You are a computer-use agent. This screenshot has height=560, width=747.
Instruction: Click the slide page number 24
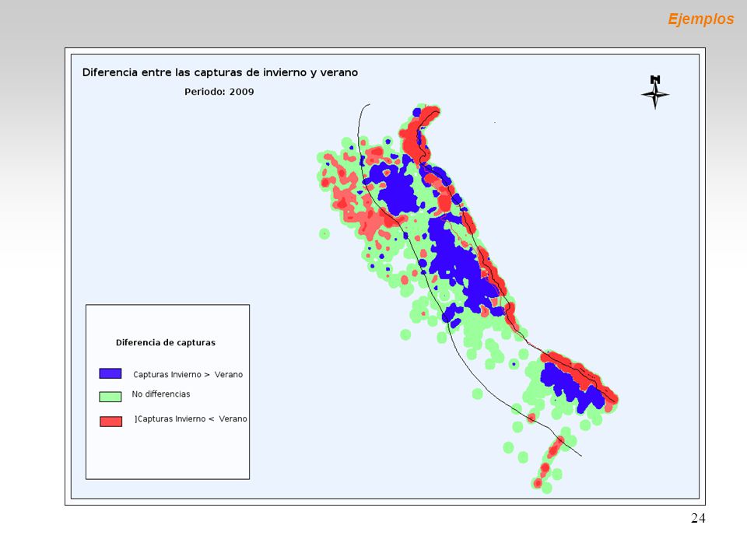click(698, 518)
